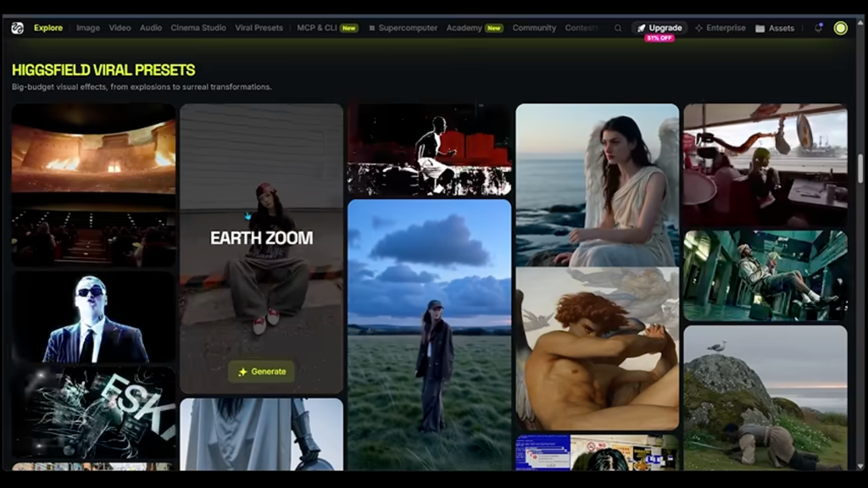
Task: Open notifications bell icon
Action: coord(818,28)
